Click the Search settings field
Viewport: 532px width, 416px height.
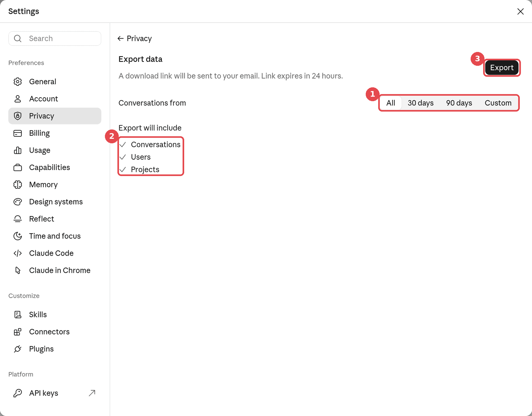coord(55,39)
